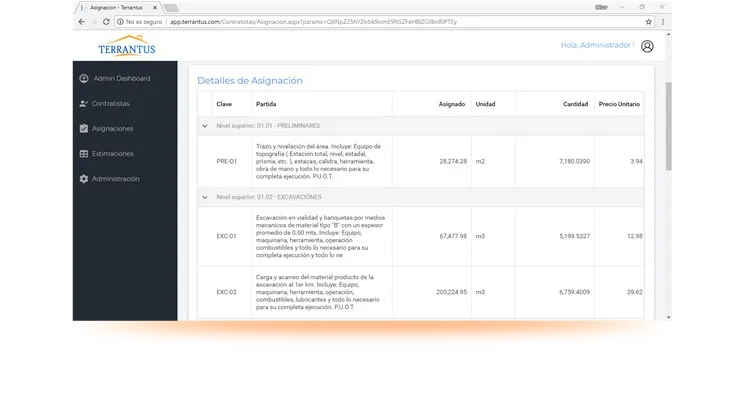Select the Asignacion - Terrantus tab
Image resolution: width=743 pixels, height=404 pixels.
point(117,8)
